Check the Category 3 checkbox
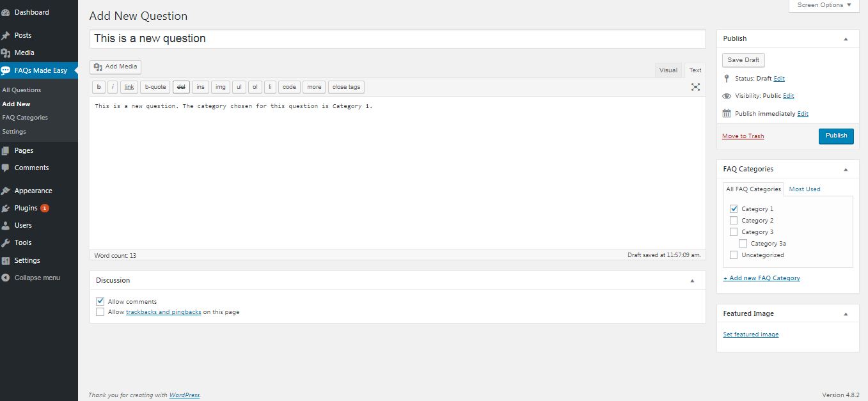 pyautogui.click(x=734, y=232)
